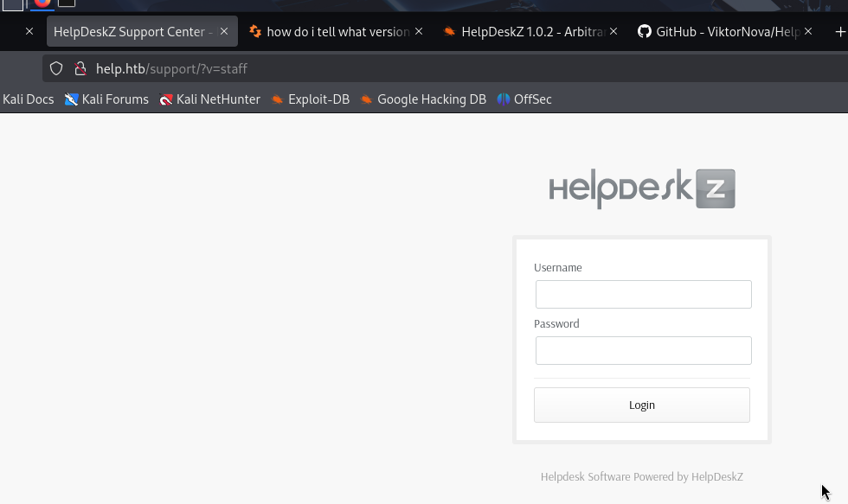
Task: Click the Exploit-DB bookmark icon
Action: [x=278, y=99]
